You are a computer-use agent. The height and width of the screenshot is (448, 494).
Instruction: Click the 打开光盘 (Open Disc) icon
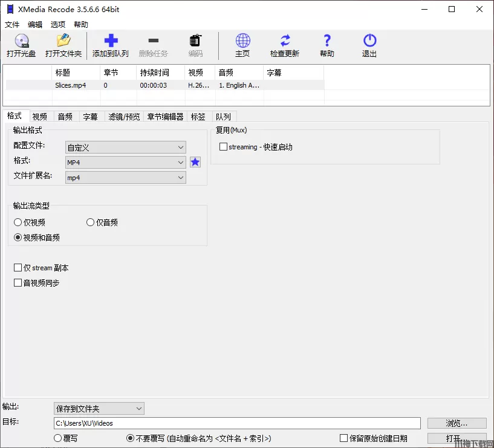pos(21,41)
